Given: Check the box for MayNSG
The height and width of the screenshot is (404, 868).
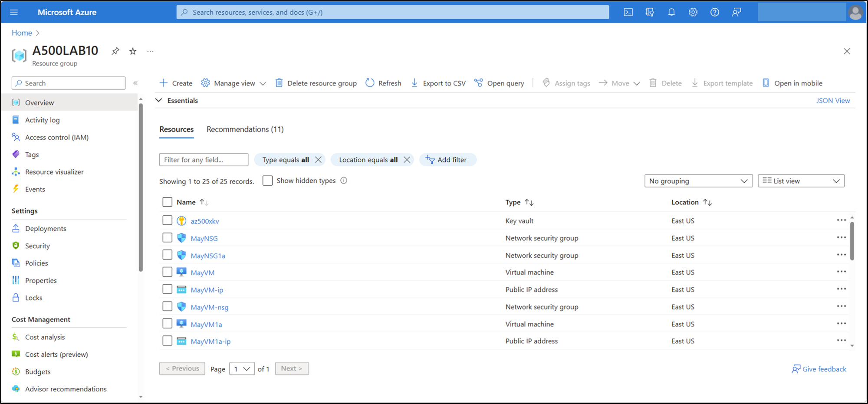Looking at the screenshot, I should coord(168,237).
